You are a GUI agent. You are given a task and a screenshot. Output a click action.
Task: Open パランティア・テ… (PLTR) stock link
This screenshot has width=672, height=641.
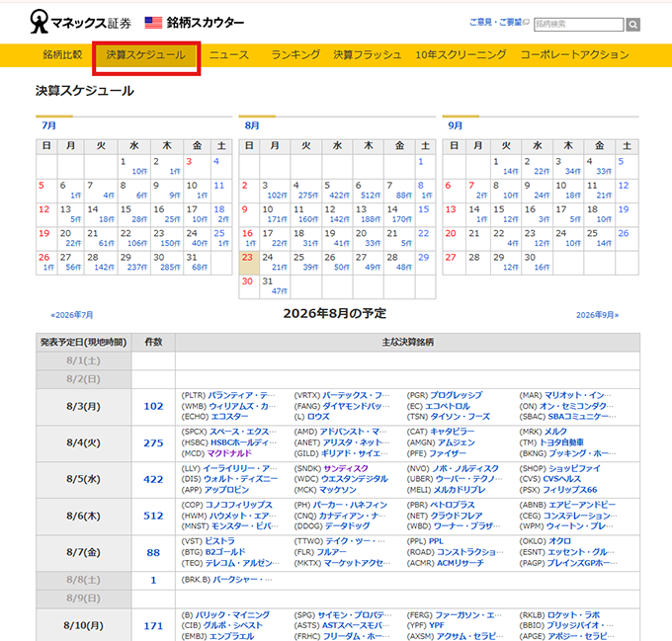click(242, 395)
